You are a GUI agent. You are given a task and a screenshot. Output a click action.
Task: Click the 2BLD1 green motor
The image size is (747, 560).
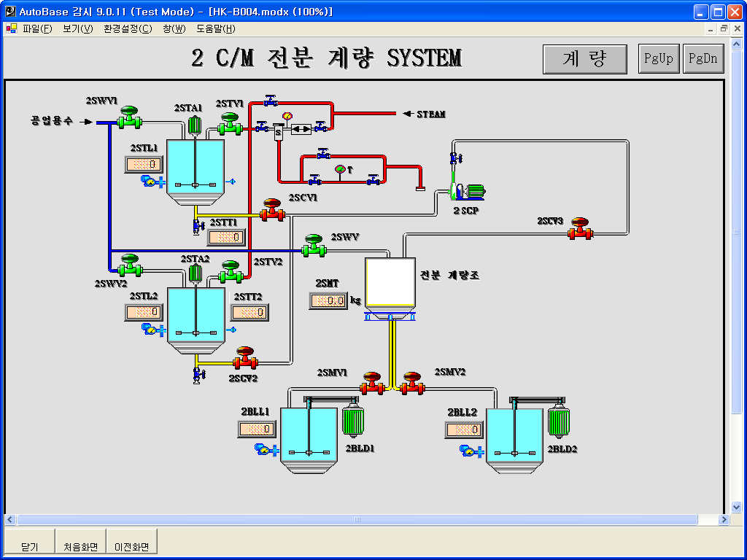click(353, 423)
